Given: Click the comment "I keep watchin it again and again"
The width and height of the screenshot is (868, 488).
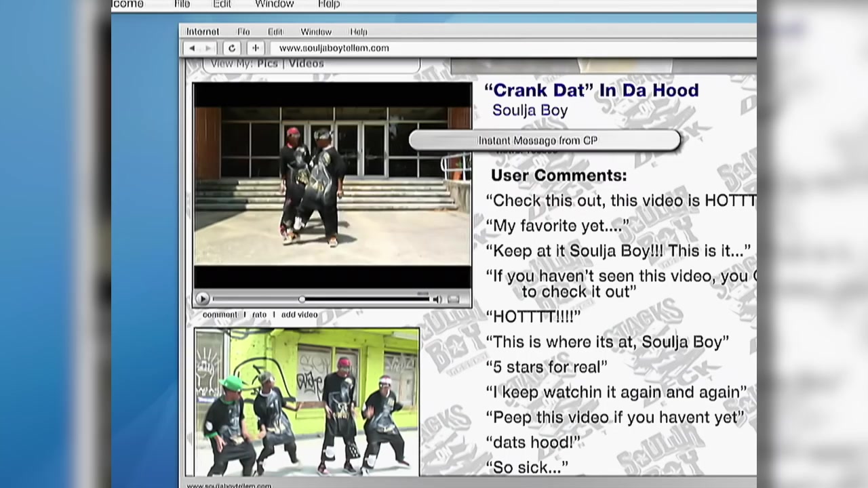Looking at the screenshot, I should (616, 392).
